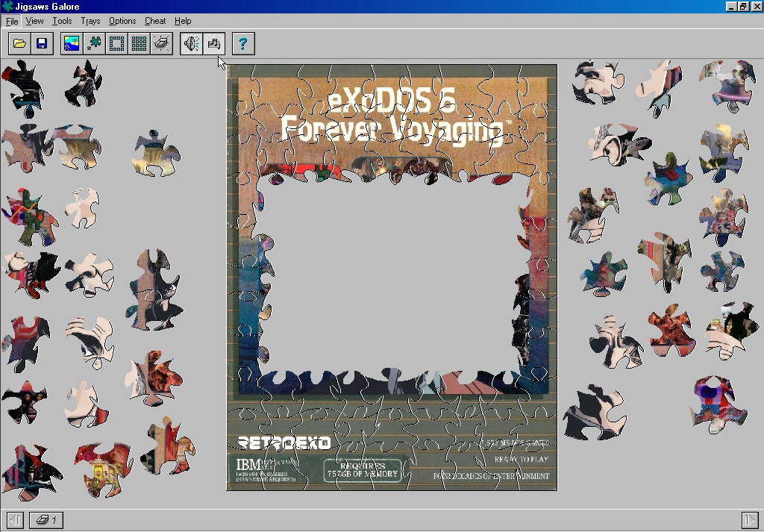Select tray 1 button in the bottom bar

46,520
